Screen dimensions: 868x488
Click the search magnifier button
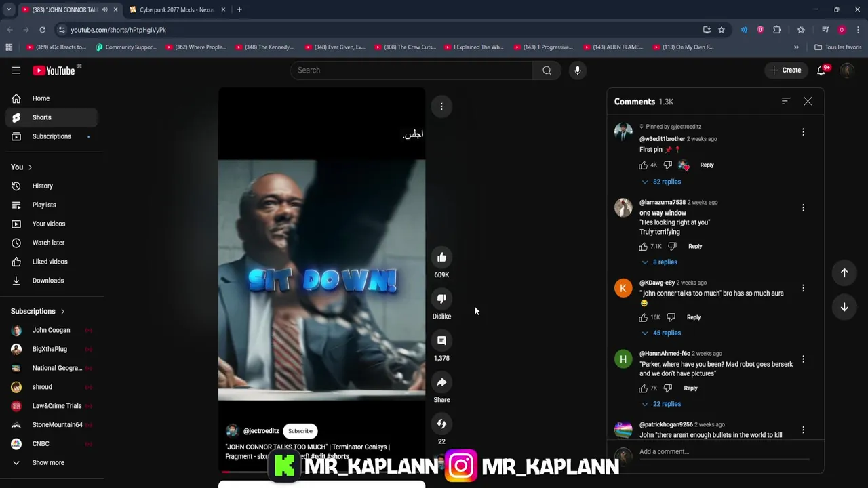(547, 70)
